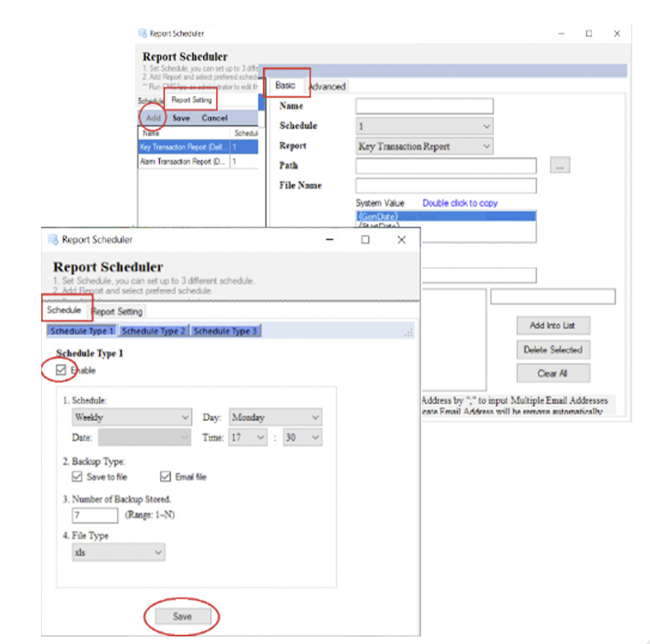Enable Schedule Type 1 checkbox
Screen dimensions: 650x644
(60, 370)
